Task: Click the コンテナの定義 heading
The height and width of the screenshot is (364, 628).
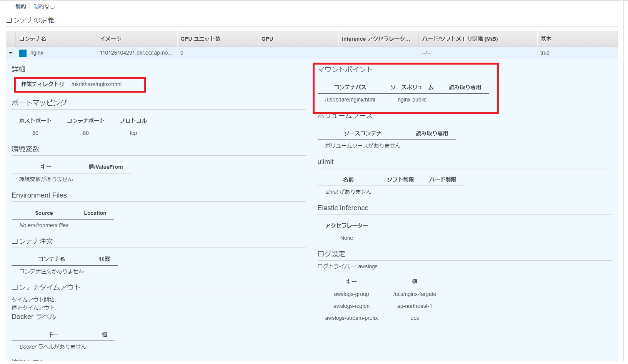Action: click(x=30, y=20)
